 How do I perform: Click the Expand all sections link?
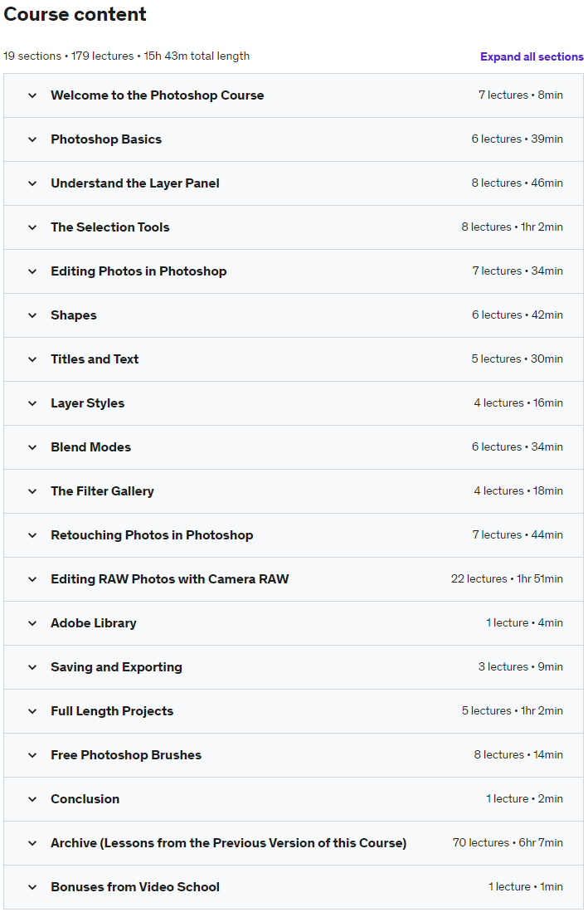tap(532, 57)
